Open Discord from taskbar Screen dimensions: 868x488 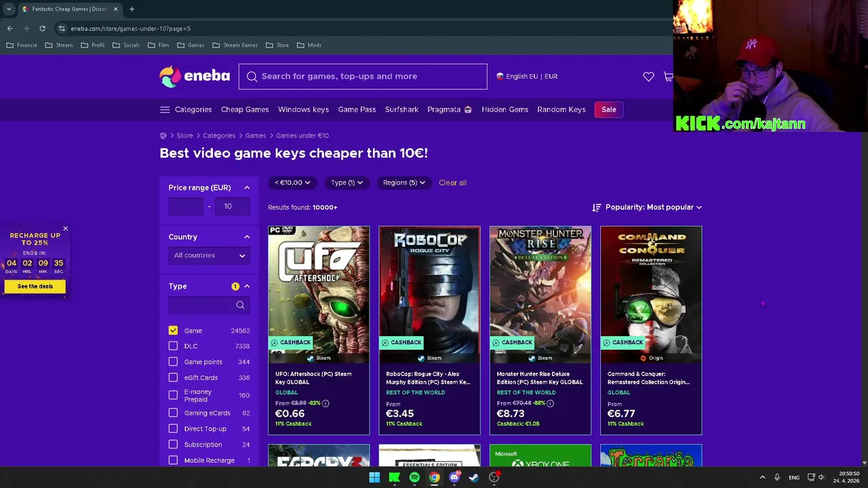coord(454,477)
